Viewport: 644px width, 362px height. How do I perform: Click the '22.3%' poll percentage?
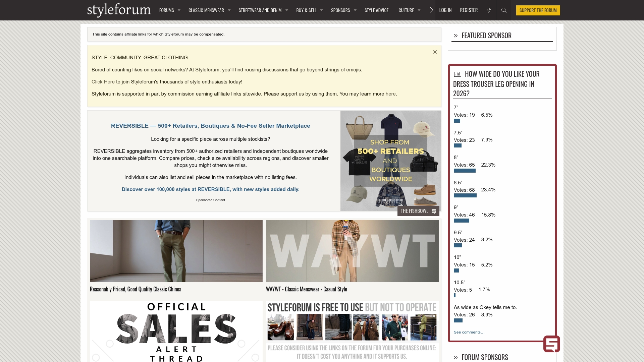pos(488,165)
